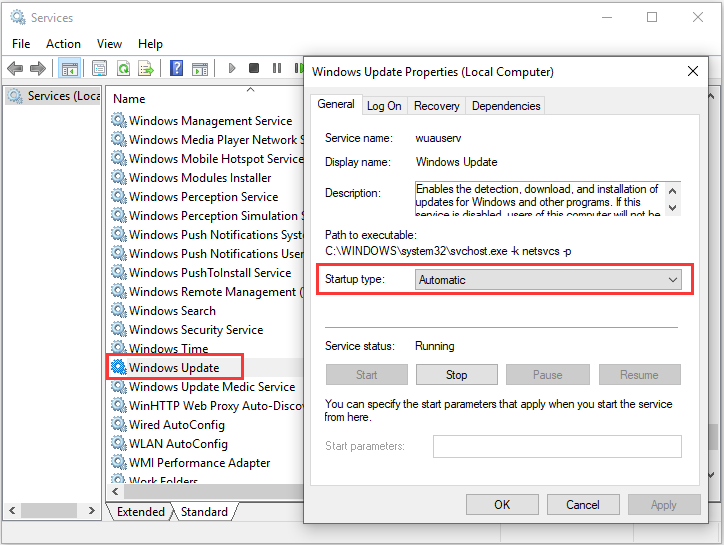Select Windows Remote Management row
Image resolution: width=724 pixels, height=545 pixels.
(x=206, y=291)
